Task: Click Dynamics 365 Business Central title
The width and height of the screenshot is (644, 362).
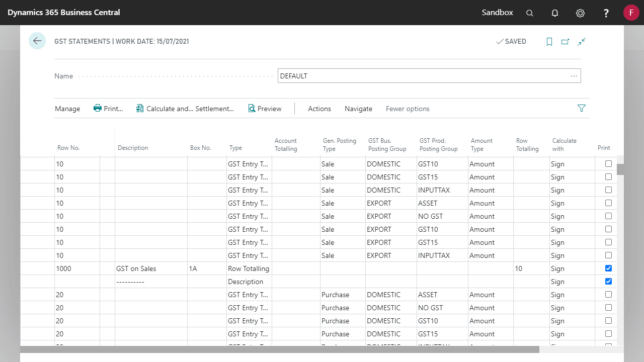Action: coord(64,13)
